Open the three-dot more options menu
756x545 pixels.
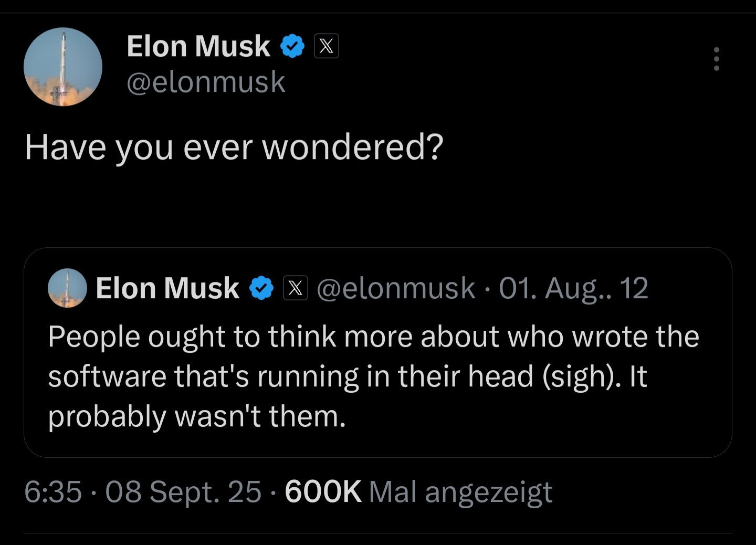pyautogui.click(x=716, y=59)
